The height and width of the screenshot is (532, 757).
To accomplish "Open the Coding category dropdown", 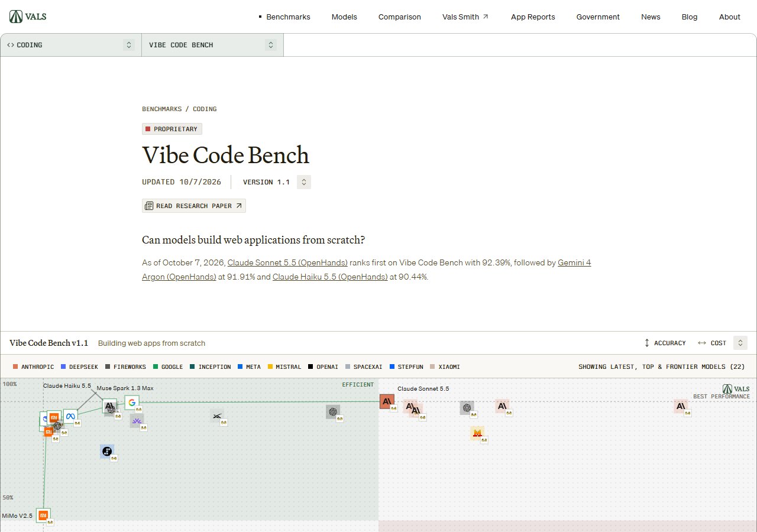I will coord(71,45).
